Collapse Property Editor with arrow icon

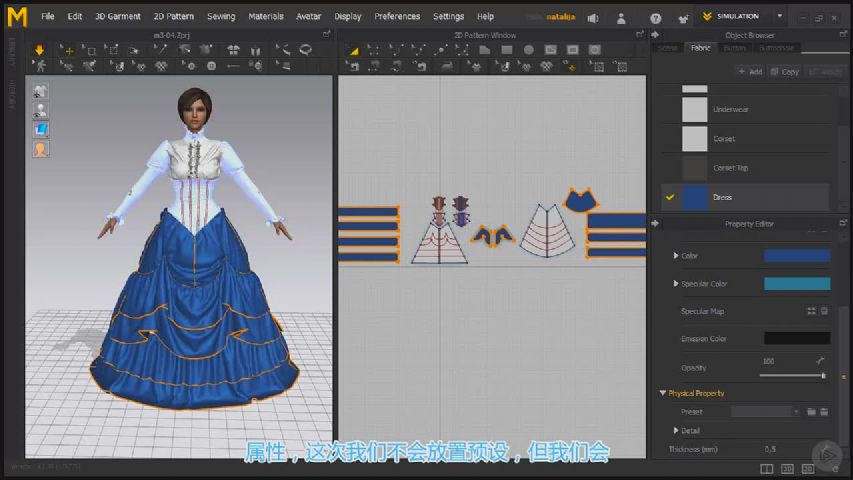655,224
